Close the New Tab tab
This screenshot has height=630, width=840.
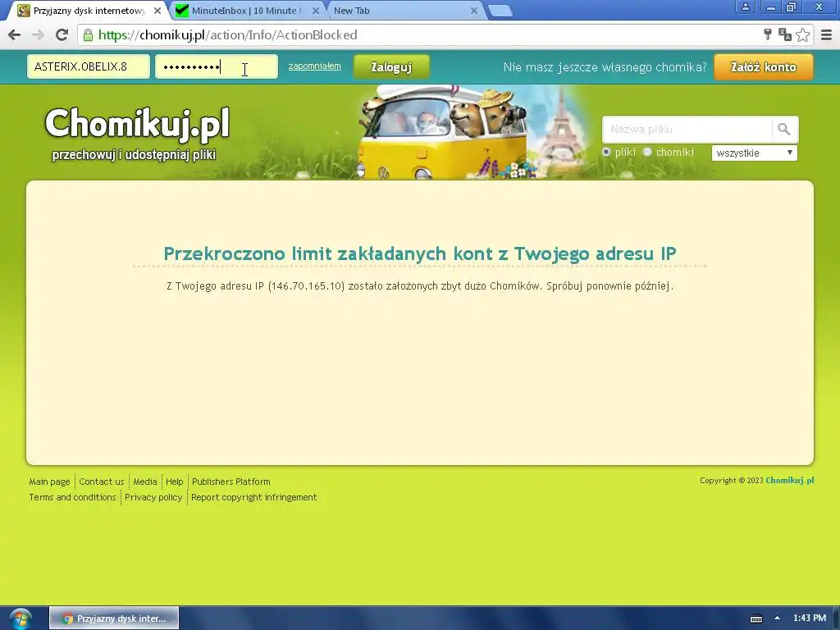coord(473,11)
